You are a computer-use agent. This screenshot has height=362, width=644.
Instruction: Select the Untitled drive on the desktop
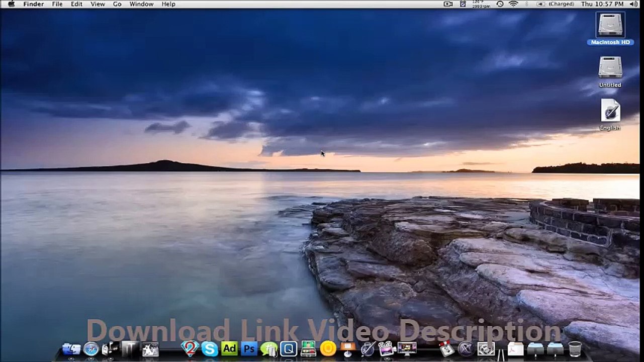[x=610, y=72]
